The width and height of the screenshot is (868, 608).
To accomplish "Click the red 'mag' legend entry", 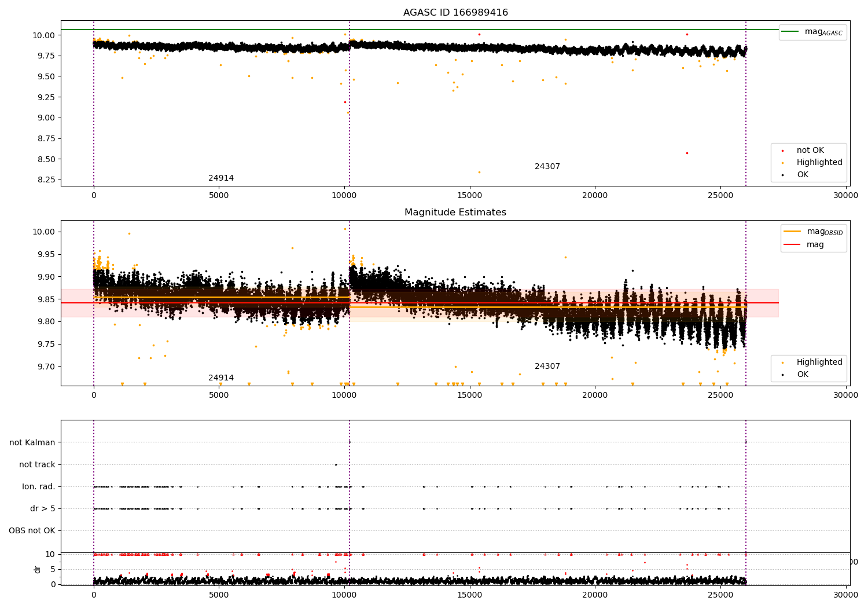I will point(804,245).
